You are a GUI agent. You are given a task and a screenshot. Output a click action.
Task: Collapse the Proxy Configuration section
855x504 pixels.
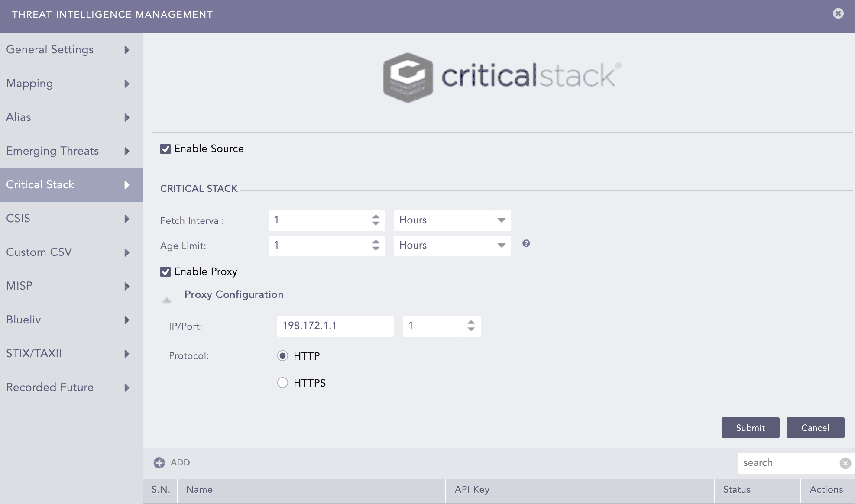[167, 300]
